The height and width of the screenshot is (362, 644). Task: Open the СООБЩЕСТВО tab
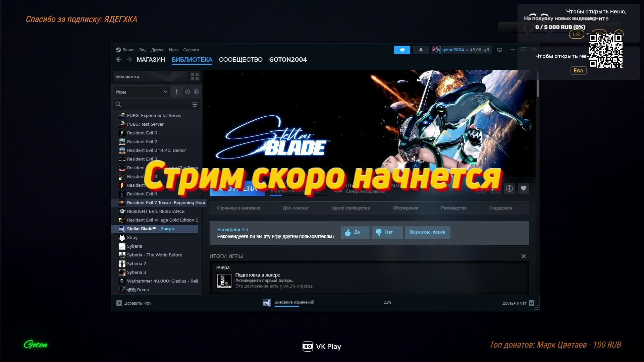click(241, 60)
